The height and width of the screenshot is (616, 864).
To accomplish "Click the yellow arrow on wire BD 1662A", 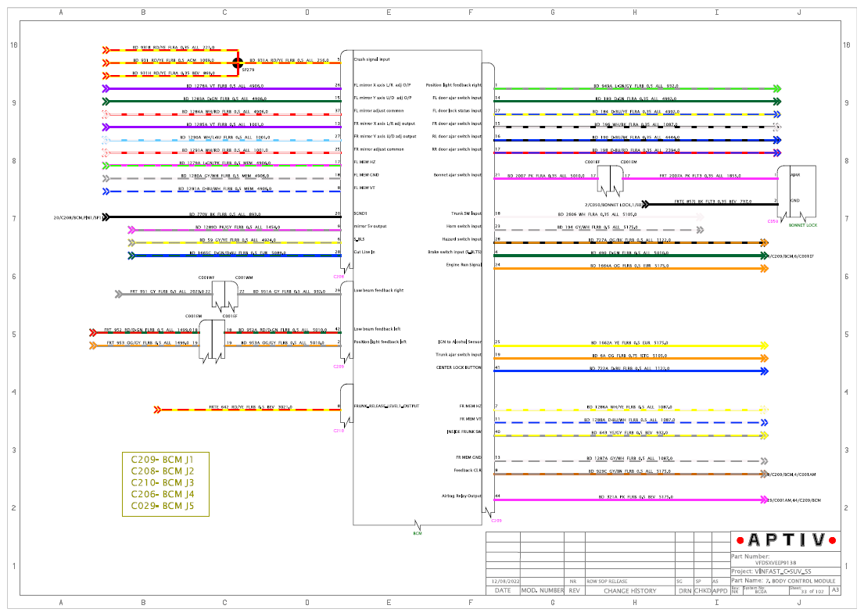I will coord(764,346).
